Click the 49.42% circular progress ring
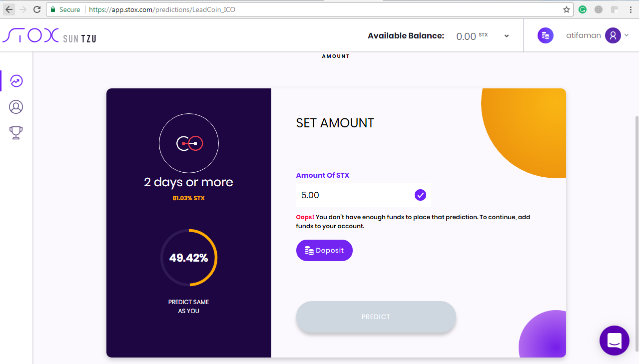Screen dimensions: 639x364 tap(189, 258)
